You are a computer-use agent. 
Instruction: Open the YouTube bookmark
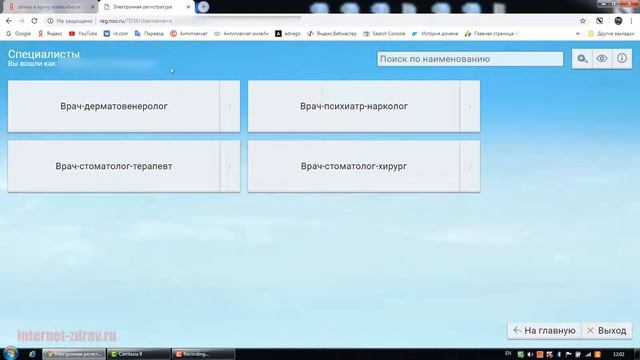tap(83, 33)
